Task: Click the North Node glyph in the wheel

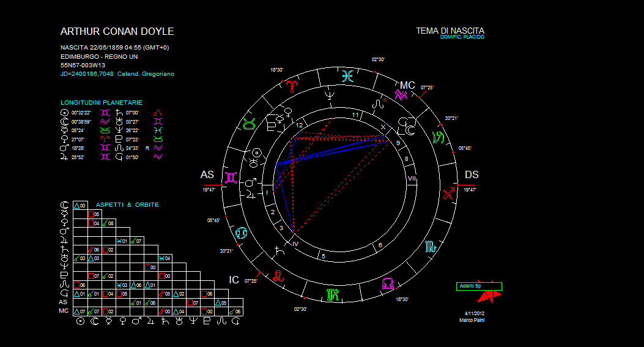Action: pyautogui.click(x=378, y=105)
